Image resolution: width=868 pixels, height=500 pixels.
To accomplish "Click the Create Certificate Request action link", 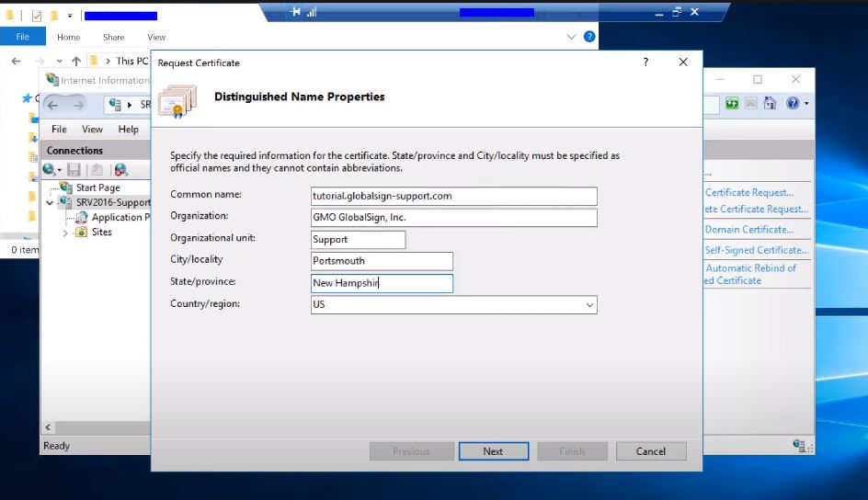I will [x=749, y=192].
